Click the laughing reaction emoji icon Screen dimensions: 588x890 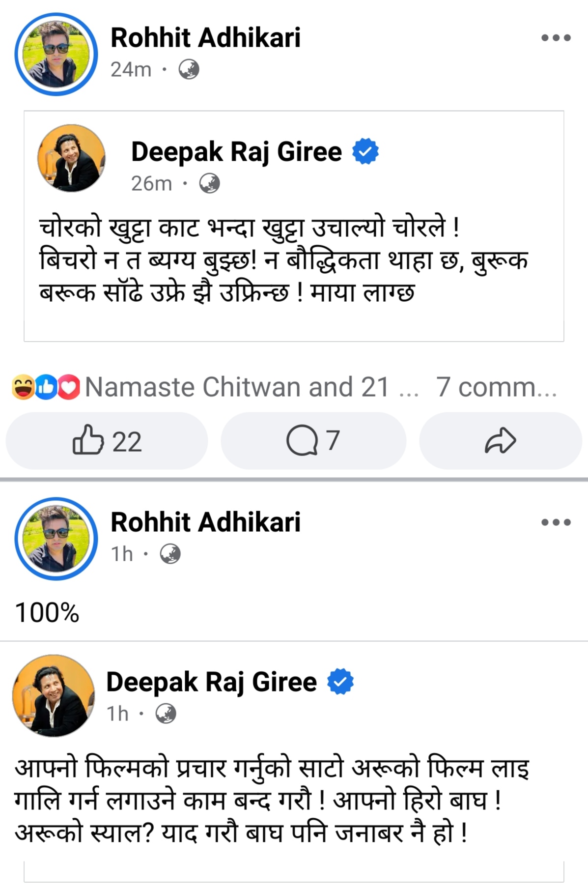tap(23, 387)
